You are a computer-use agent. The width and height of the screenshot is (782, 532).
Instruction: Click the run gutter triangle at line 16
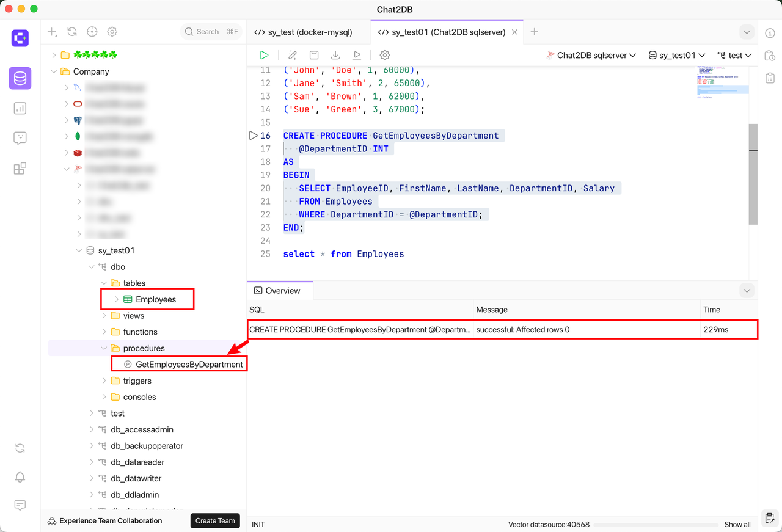[x=253, y=136]
